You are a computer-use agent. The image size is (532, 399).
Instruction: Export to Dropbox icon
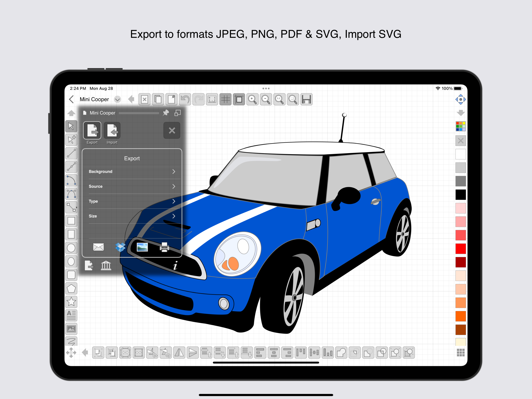point(120,247)
